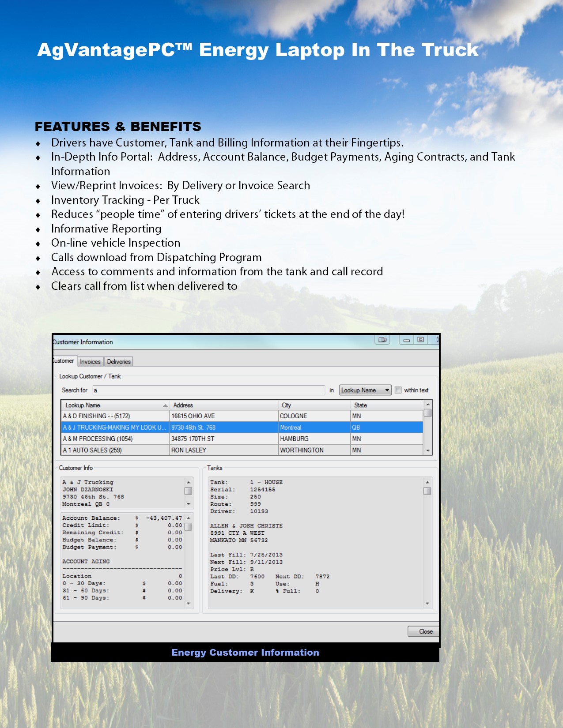Minimize the Customer Information window

(406, 340)
